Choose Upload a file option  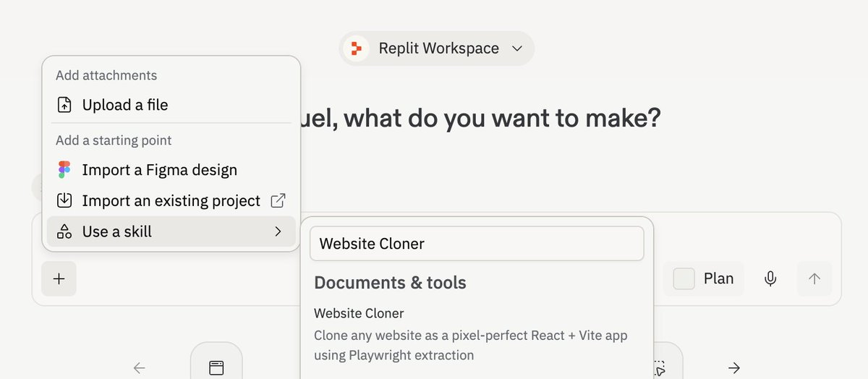point(171,105)
